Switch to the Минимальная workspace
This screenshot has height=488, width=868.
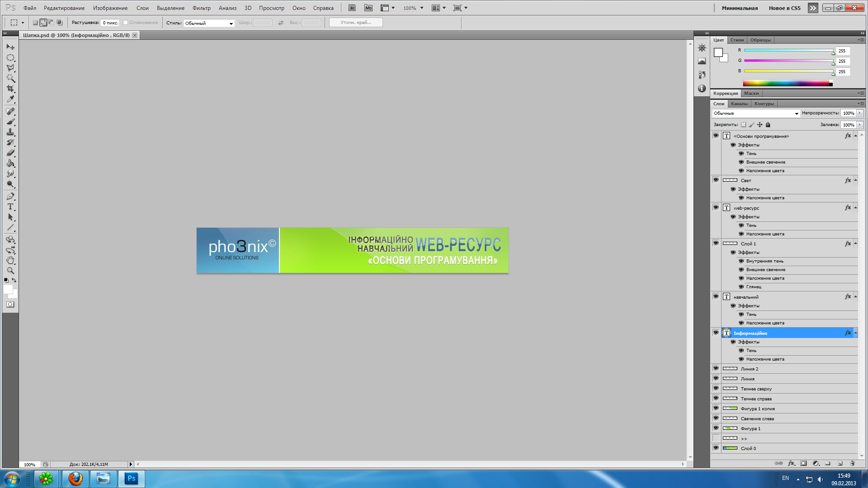pyautogui.click(x=740, y=8)
